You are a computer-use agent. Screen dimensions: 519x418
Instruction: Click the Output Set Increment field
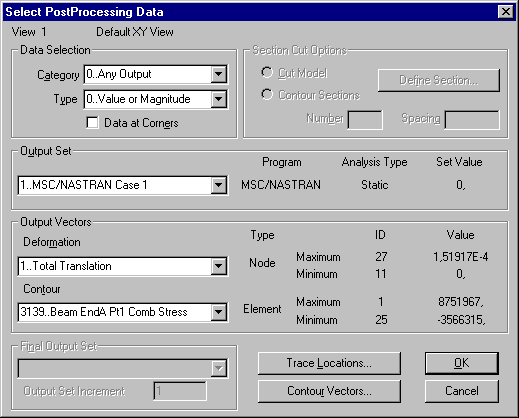tap(180, 391)
